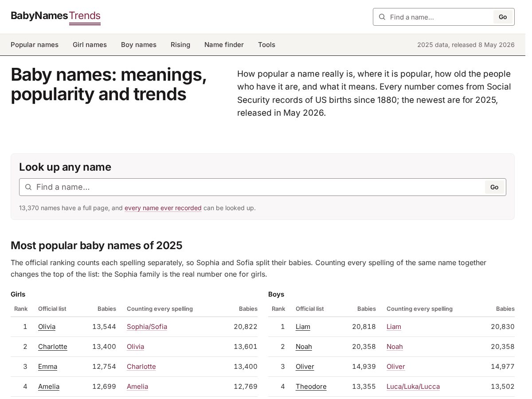
Task: Open Emma in the girls Official list
Action: 47,367
